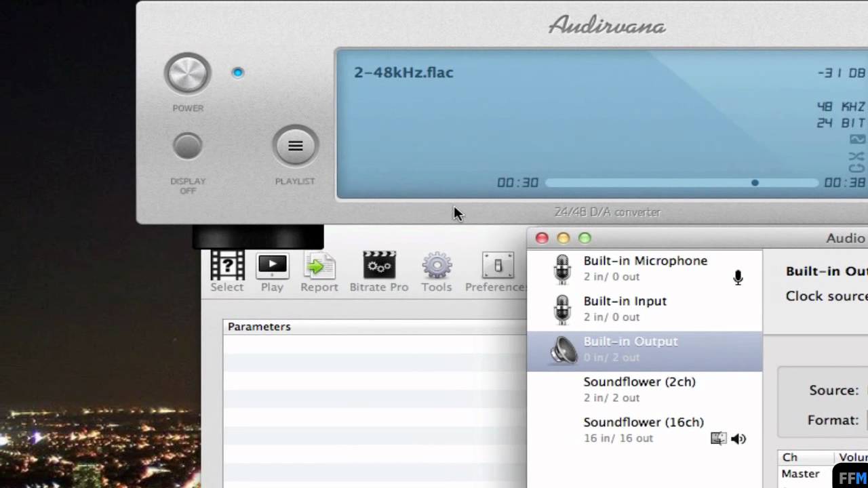Click the -31 dB volume readout

tap(841, 73)
